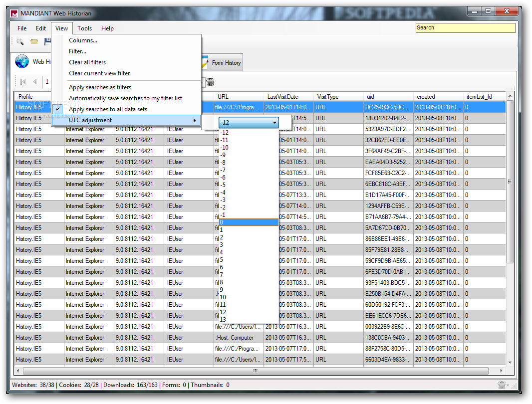The height and width of the screenshot is (404, 532).
Task: Click the uid cell 18D91202-B4F2-...
Action: pos(388,118)
